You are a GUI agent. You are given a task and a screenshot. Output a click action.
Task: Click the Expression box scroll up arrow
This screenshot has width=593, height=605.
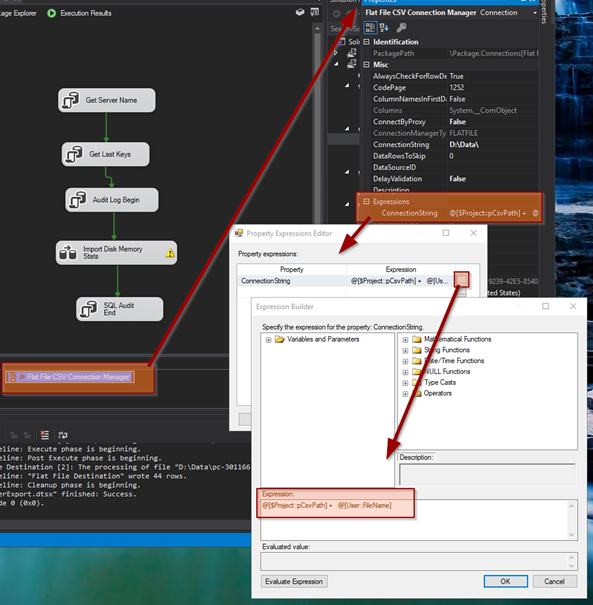tap(572, 505)
